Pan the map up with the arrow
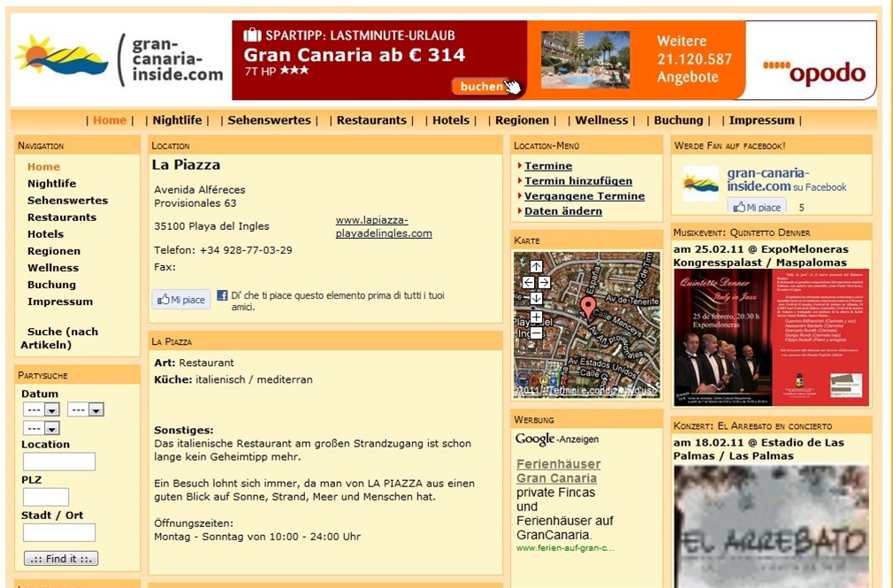The width and height of the screenshot is (893, 588). 536,266
